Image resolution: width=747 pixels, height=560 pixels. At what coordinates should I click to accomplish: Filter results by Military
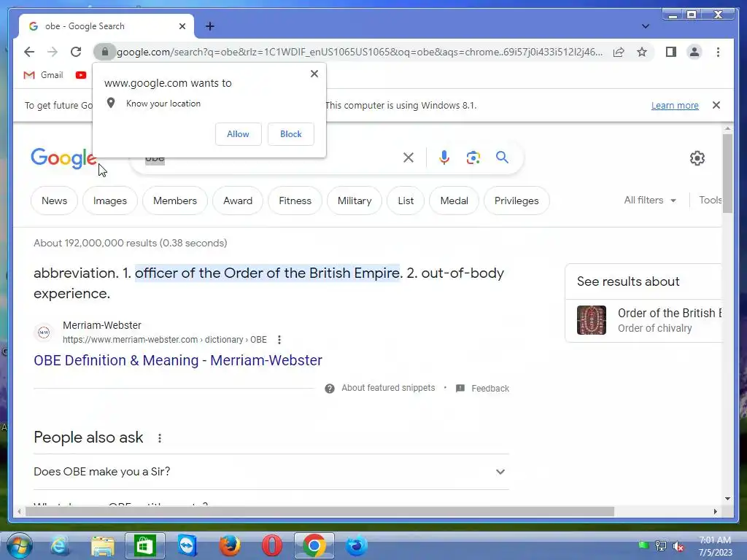(x=355, y=201)
